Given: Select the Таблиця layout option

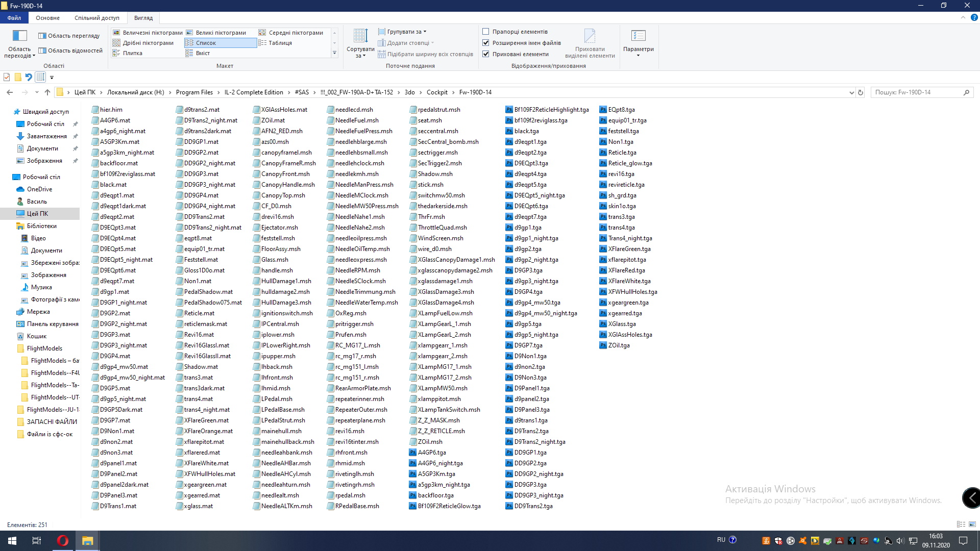Looking at the screenshot, I should click(x=280, y=43).
